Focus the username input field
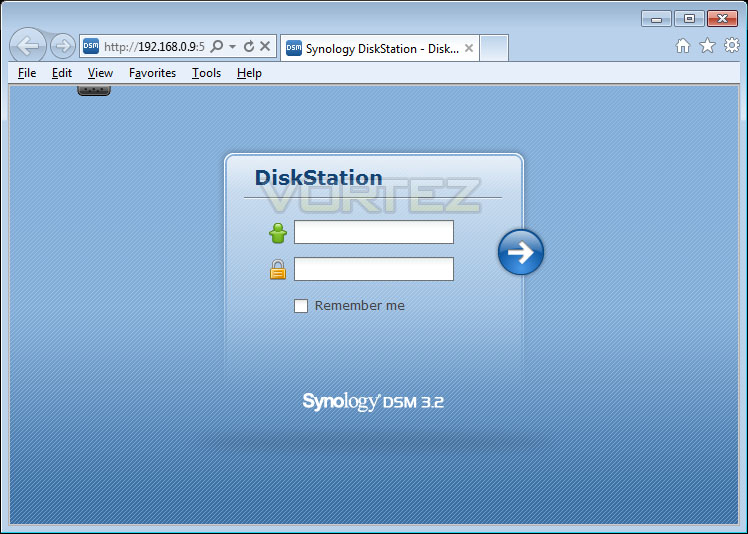The width and height of the screenshot is (748, 534). click(374, 232)
